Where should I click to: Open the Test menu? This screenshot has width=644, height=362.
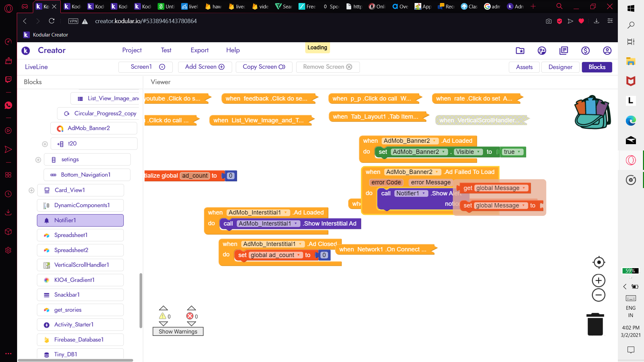[x=166, y=50]
